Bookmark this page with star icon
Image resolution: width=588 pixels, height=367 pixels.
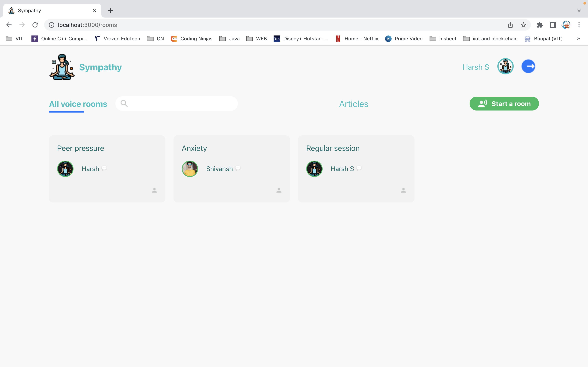pos(523,25)
